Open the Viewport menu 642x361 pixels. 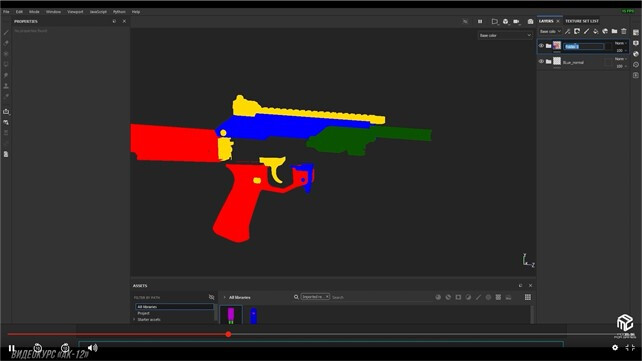coord(75,12)
